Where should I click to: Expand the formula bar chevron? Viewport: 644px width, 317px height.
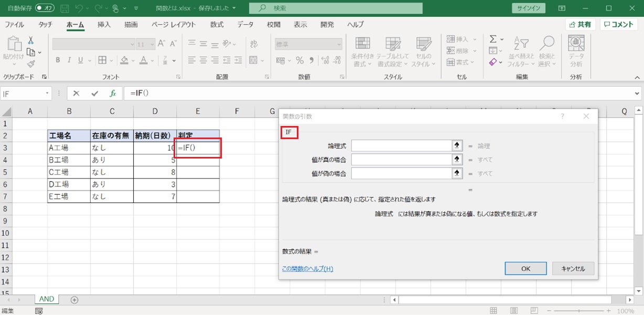pos(637,93)
